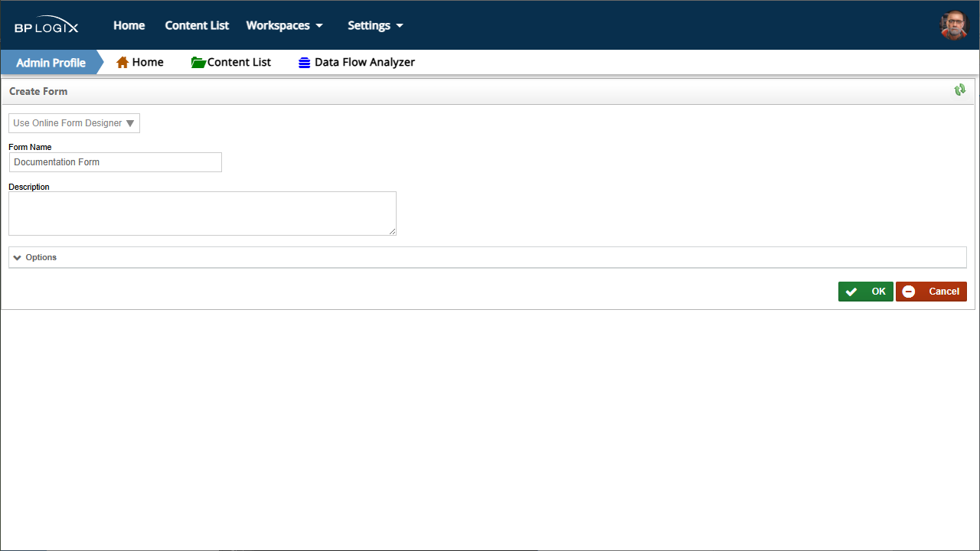Click the orange house Home icon
Screen dimensions: 980x551
tap(122, 62)
